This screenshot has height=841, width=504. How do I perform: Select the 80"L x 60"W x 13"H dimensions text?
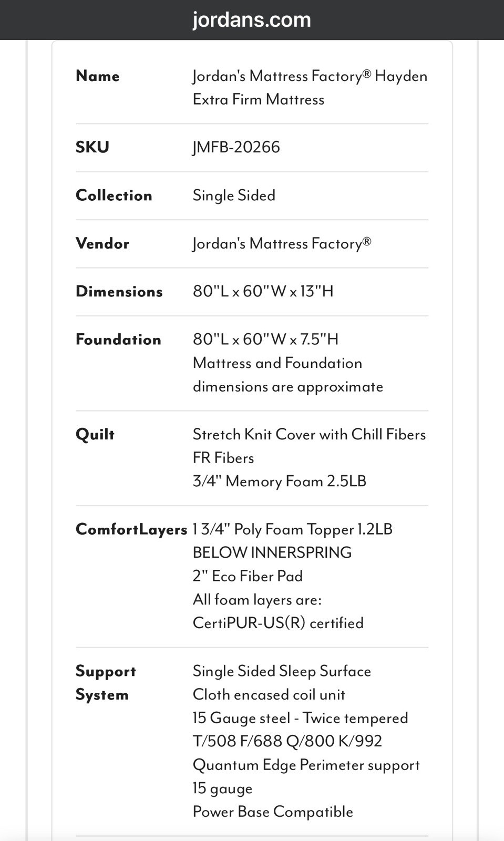[263, 291]
